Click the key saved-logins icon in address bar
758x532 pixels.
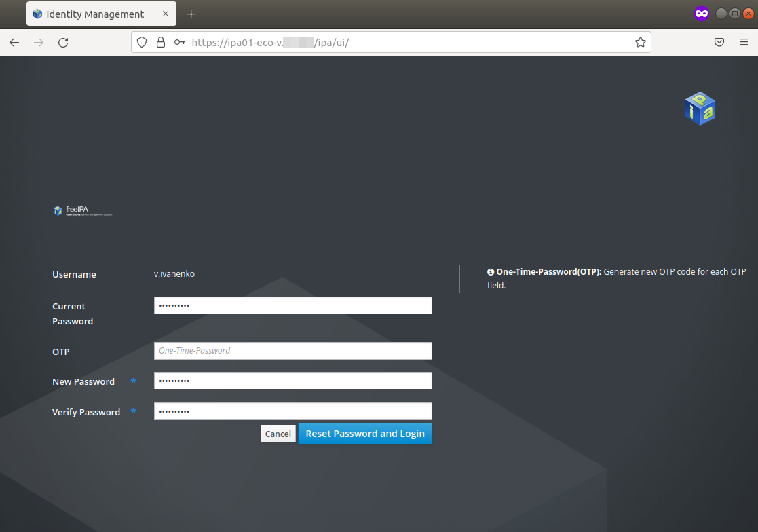click(x=180, y=42)
